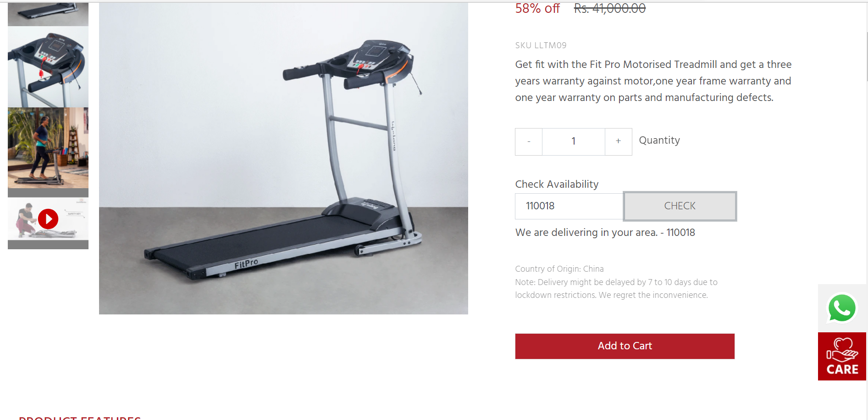868x420 pixels.
Task: Select the treadmill console close-up thumbnail
Action: click(48, 67)
